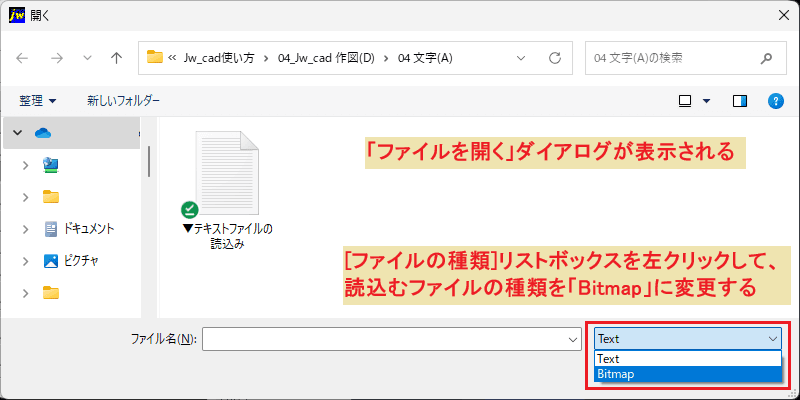This screenshot has width=800, height=400.
Task: Refresh the folder view
Action: point(555,58)
